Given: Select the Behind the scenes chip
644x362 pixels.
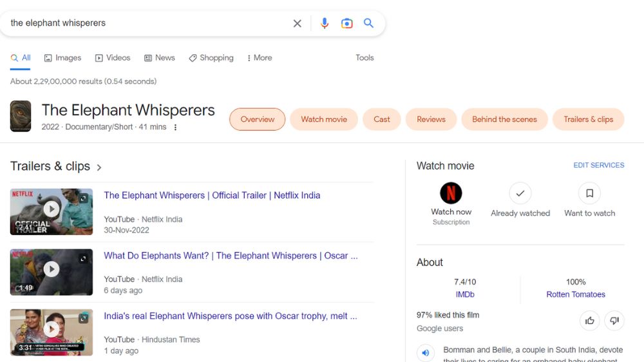Looking at the screenshot, I should pyautogui.click(x=504, y=120).
